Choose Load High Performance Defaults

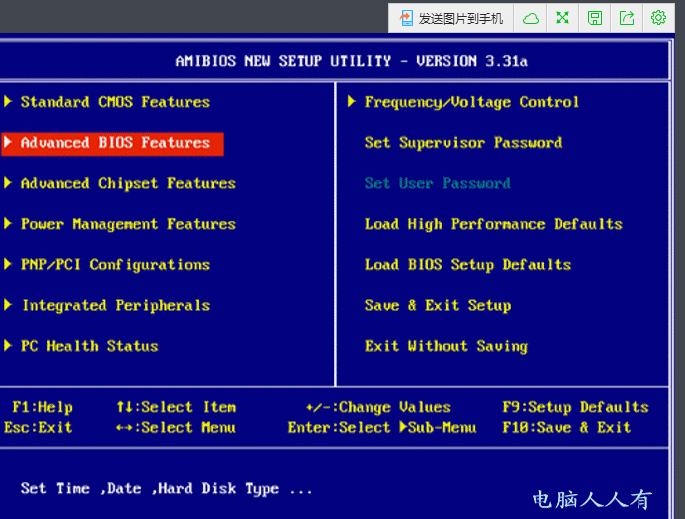tap(494, 224)
